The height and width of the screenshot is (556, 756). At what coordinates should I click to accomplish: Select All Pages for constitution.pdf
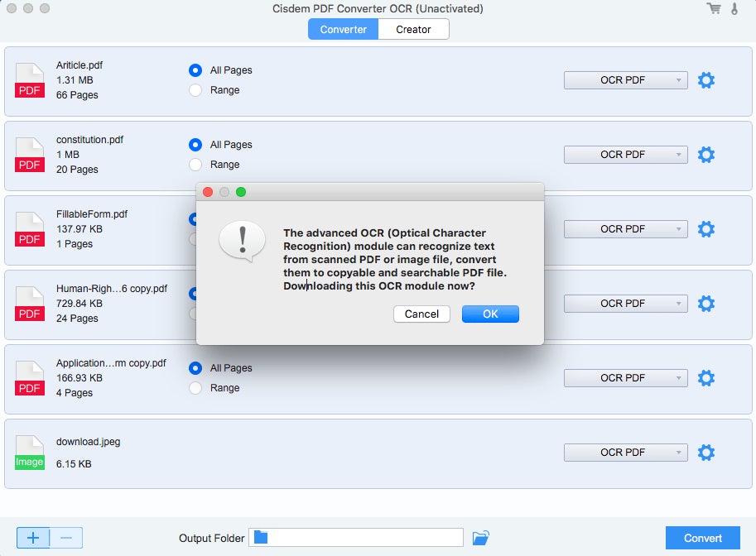point(195,145)
